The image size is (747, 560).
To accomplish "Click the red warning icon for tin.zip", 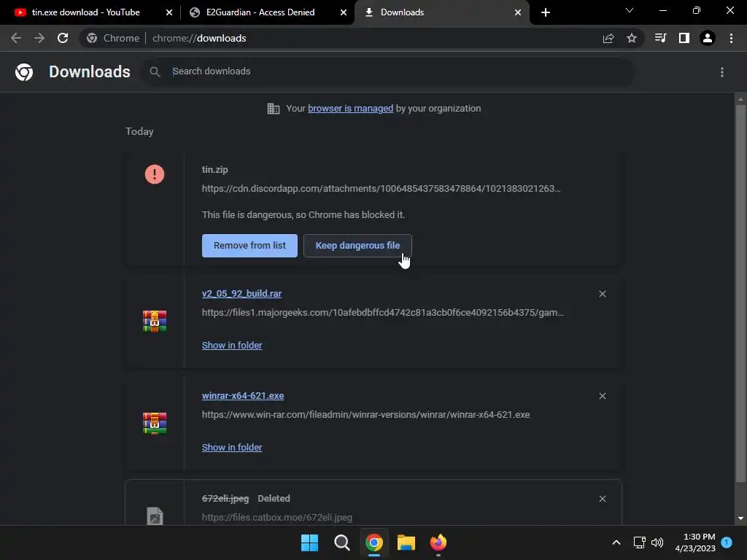I will tap(155, 174).
